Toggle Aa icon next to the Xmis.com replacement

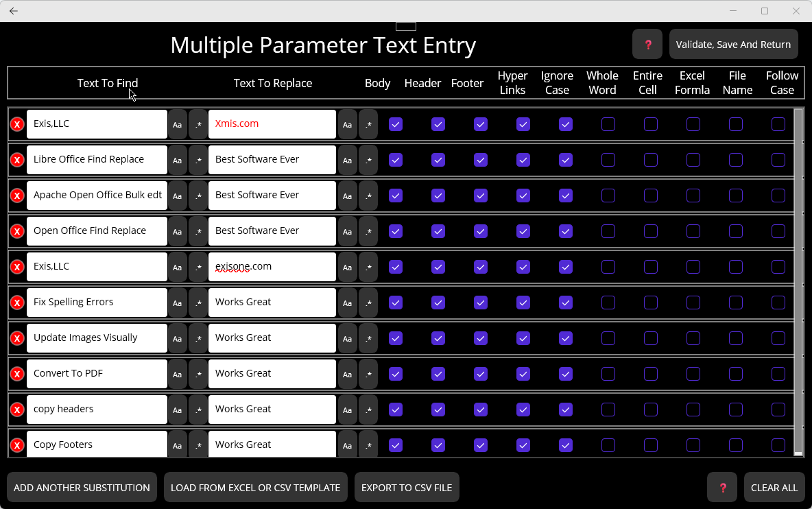(347, 124)
